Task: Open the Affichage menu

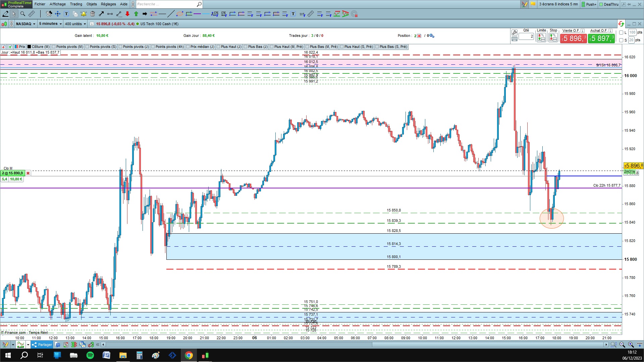Action: 57,4
